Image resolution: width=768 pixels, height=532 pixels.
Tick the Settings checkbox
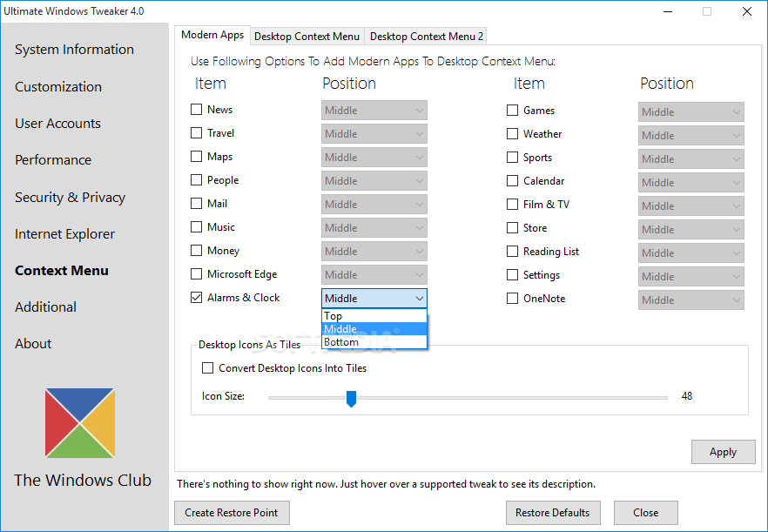click(512, 275)
